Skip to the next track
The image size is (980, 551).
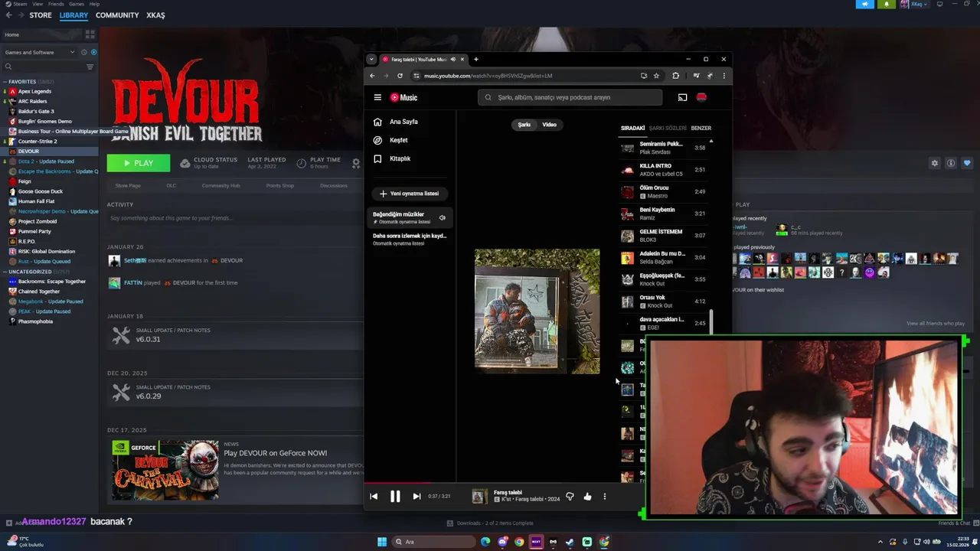click(x=416, y=497)
